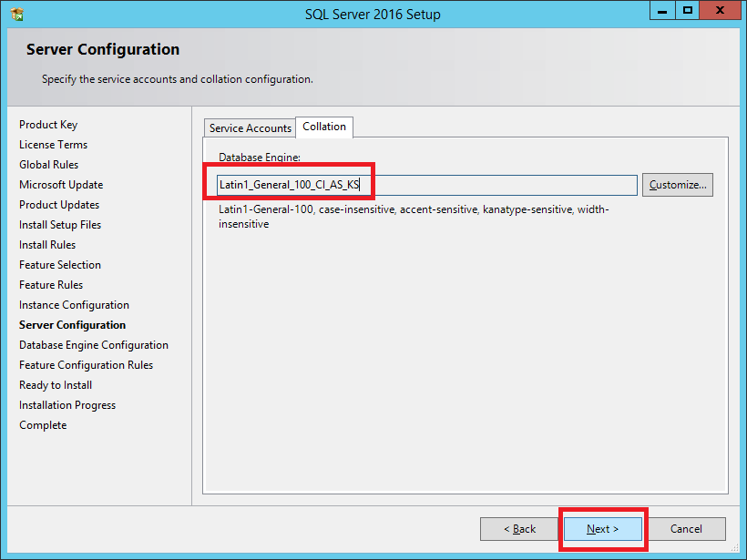Maximize the setup window

pyautogui.click(x=687, y=11)
